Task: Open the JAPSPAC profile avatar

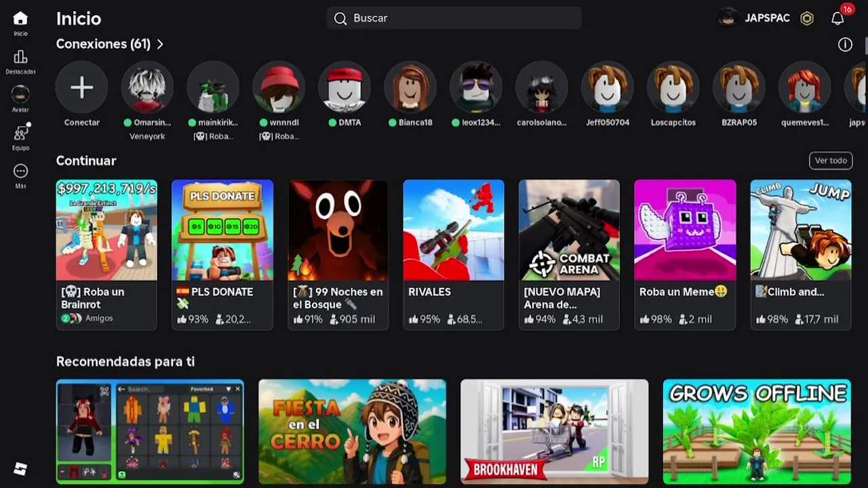Action: (x=728, y=18)
